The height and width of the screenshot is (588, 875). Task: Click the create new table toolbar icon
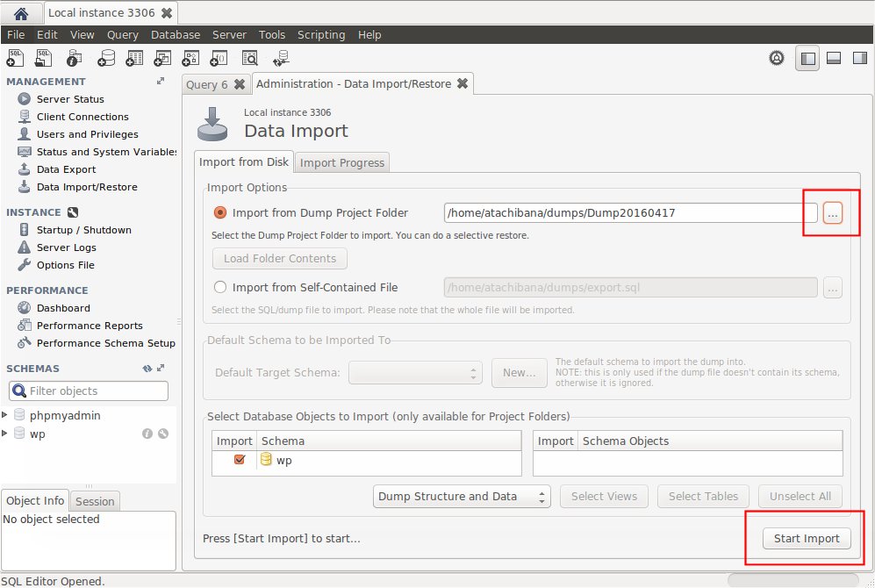(x=134, y=58)
